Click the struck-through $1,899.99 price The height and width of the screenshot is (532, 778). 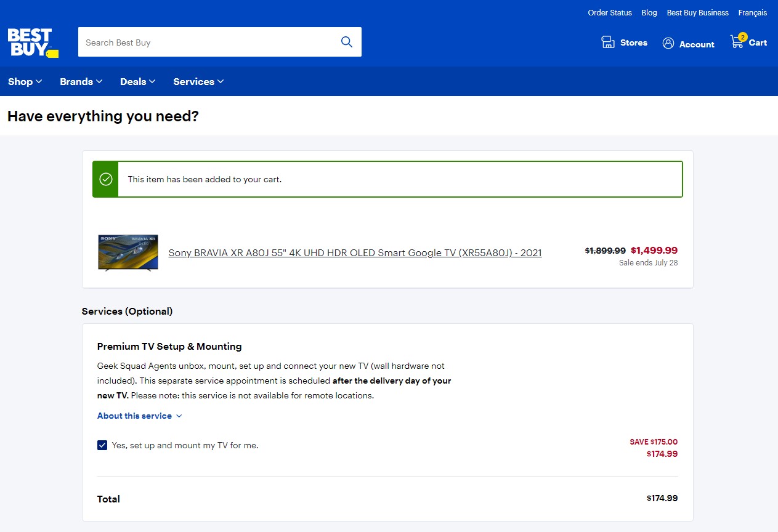tap(605, 251)
